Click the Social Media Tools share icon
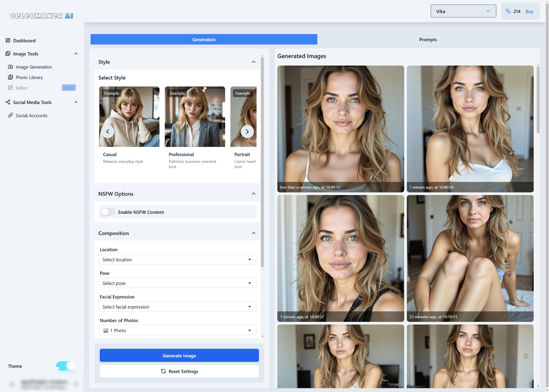549x392 pixels. 7,102
